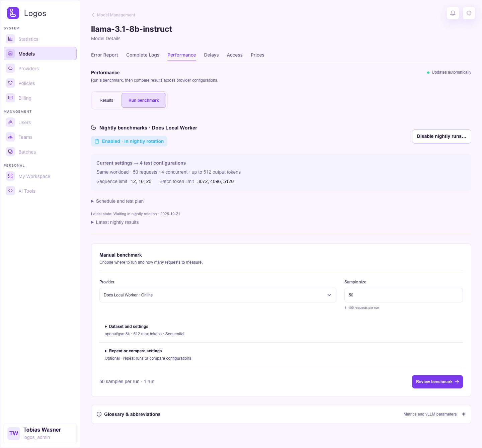Click Tobias Wasner's user name
This screenshot has width=482, height=448.
click(x=42, y=430)
